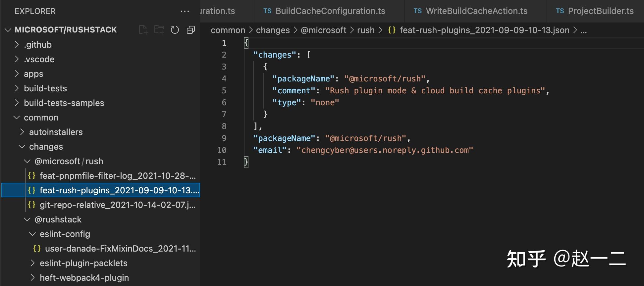The width and height of the screenshot is (644, 286).
Task: Open Explorer's more actions ellipsis menu
Action: pyautogui.click(x=185, y=11)
